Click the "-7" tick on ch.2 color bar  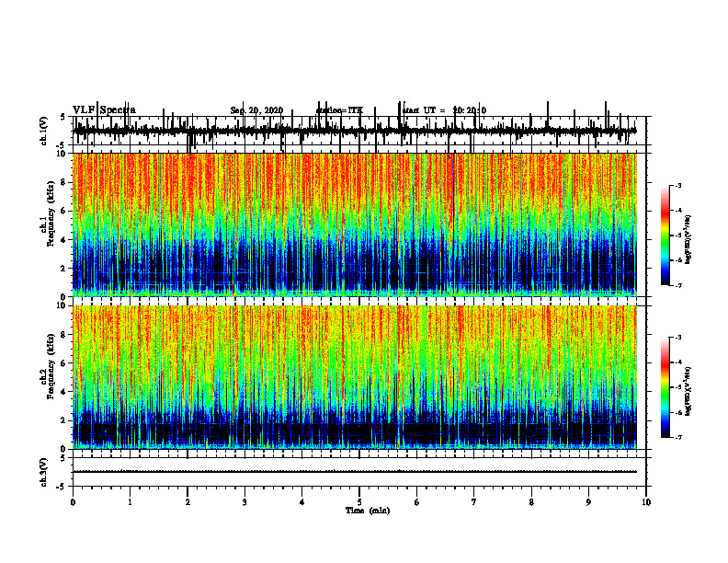point(678,437)
